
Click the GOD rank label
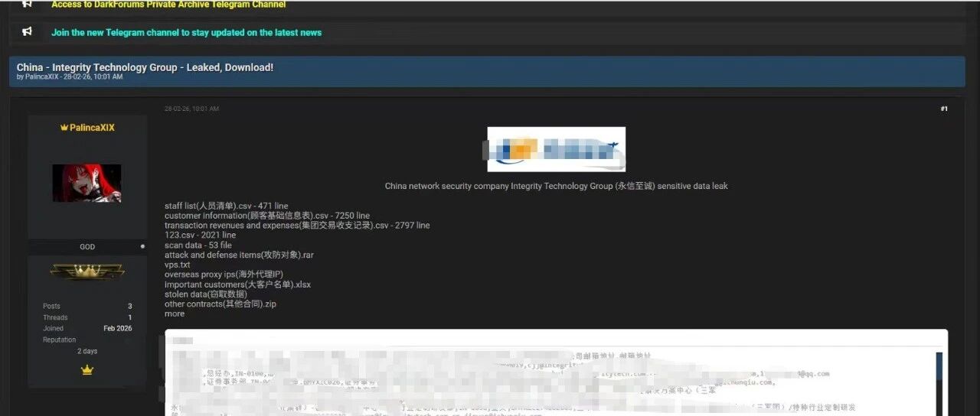(87, 247)
